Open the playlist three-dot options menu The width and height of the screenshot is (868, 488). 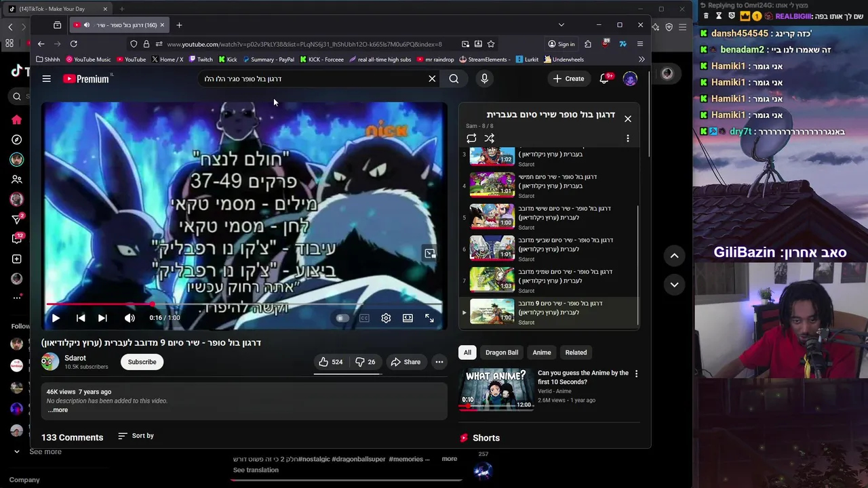(x=628, y=138)
